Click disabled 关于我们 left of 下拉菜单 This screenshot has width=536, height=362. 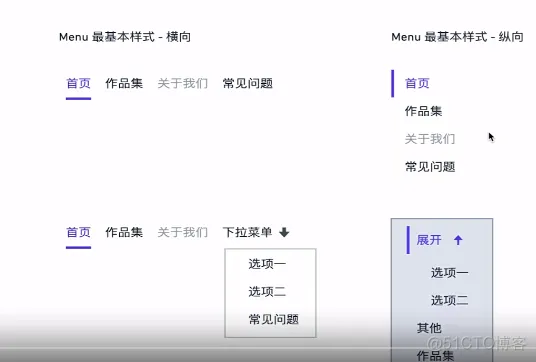[183, 232]
